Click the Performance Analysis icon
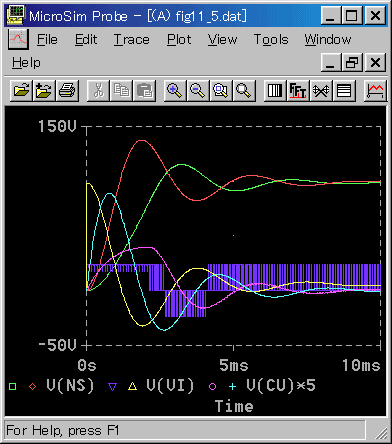The width and height of the screenshot is (392, 444). coord(321,90)
